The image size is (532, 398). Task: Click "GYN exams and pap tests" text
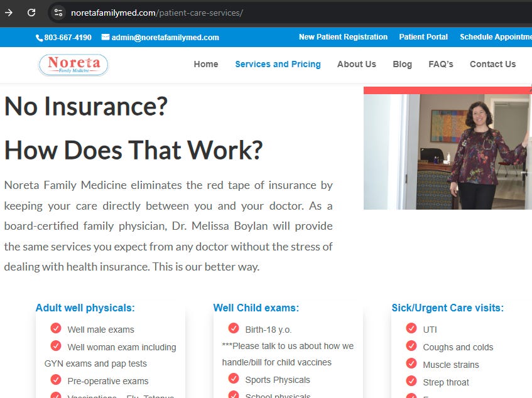(95, 363)
